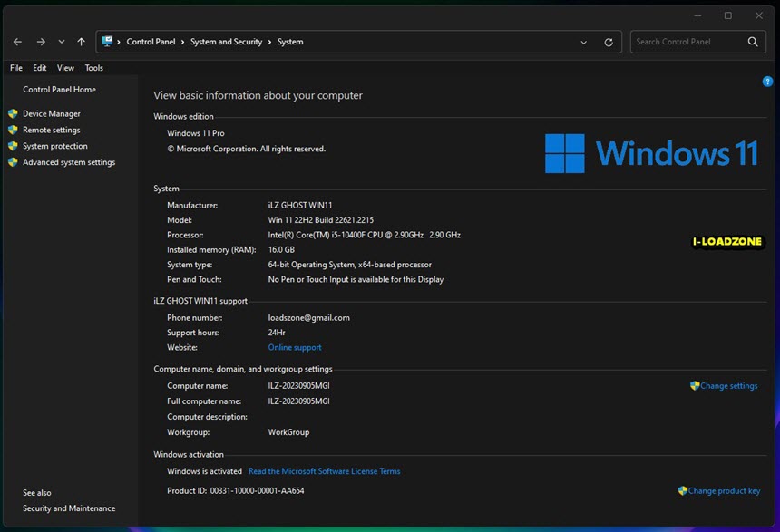Refresh the System page
The height and width of the screenshot is (532, 780).
(x=609, y=43)
